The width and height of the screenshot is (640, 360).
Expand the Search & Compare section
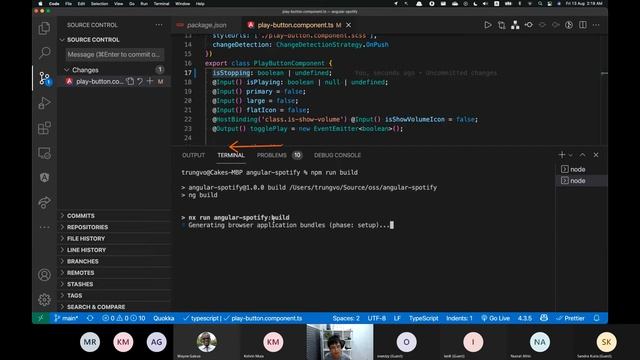96,307
